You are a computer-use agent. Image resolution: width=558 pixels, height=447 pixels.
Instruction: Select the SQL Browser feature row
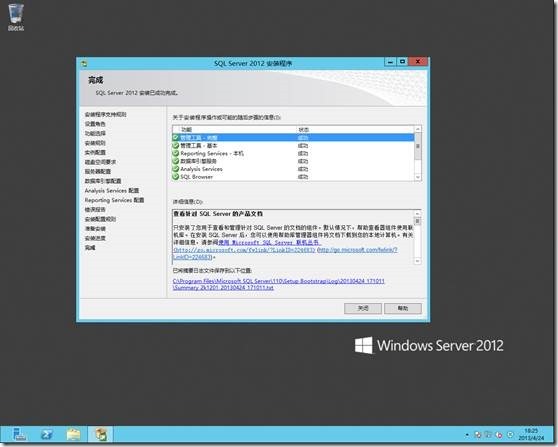[294, 177]
